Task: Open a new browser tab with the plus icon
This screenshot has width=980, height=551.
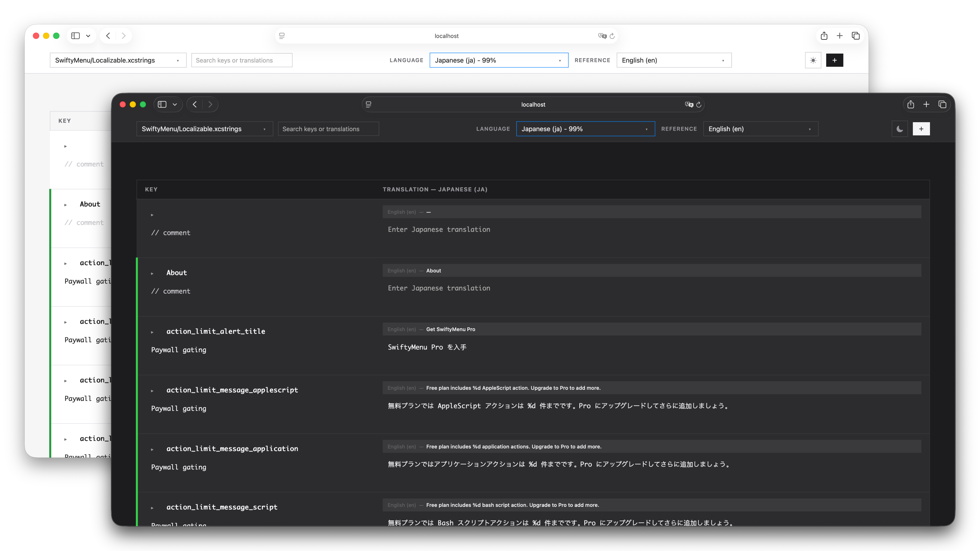Action: point(926,105)
